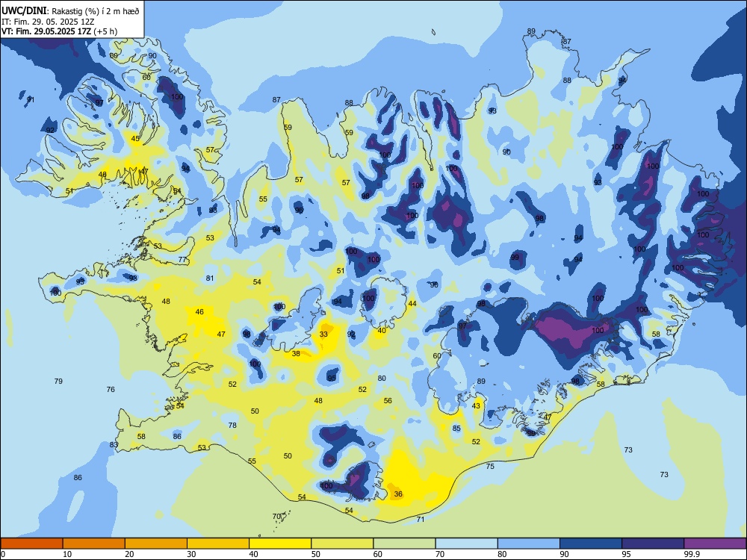
Task: Click the '10' legend tick label
Action: click(67, 554)
